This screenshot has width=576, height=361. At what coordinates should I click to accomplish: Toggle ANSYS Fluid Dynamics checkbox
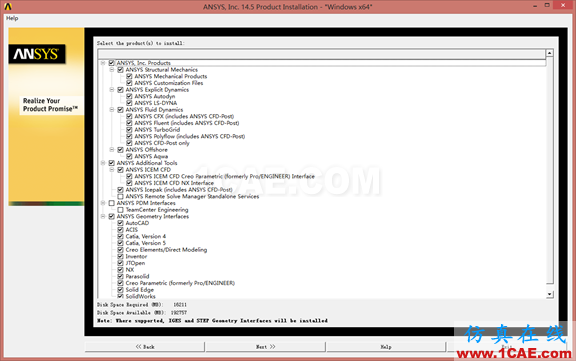[x=120, y=109]
